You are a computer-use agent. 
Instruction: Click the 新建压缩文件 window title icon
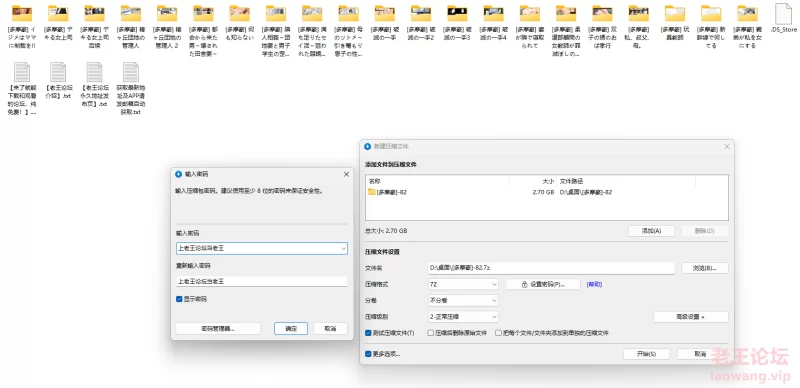click(x=367, y=147)
